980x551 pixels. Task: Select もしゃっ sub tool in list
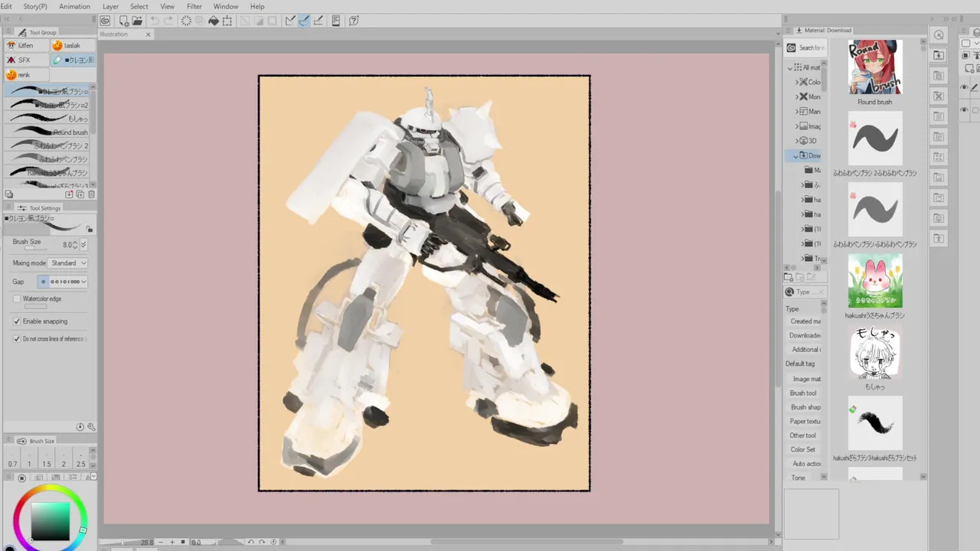(x=47, y=119)
